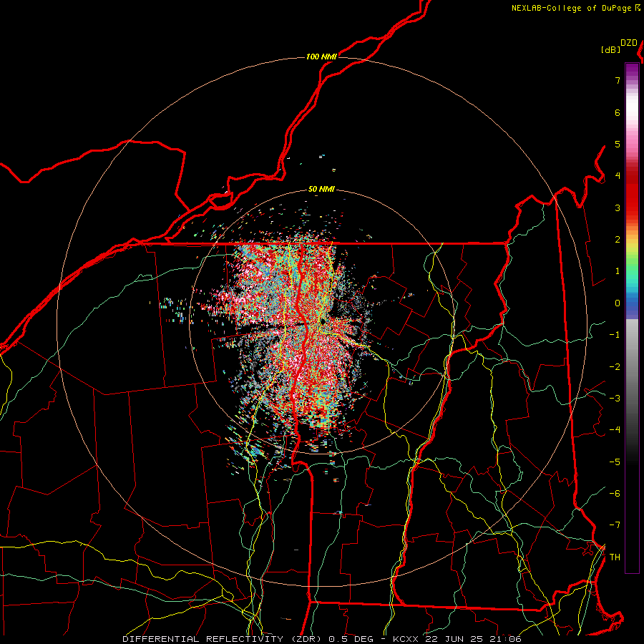Click the color scale value -4
The height and width of the screenshot is (644, 644).
[x=615, y=430]
